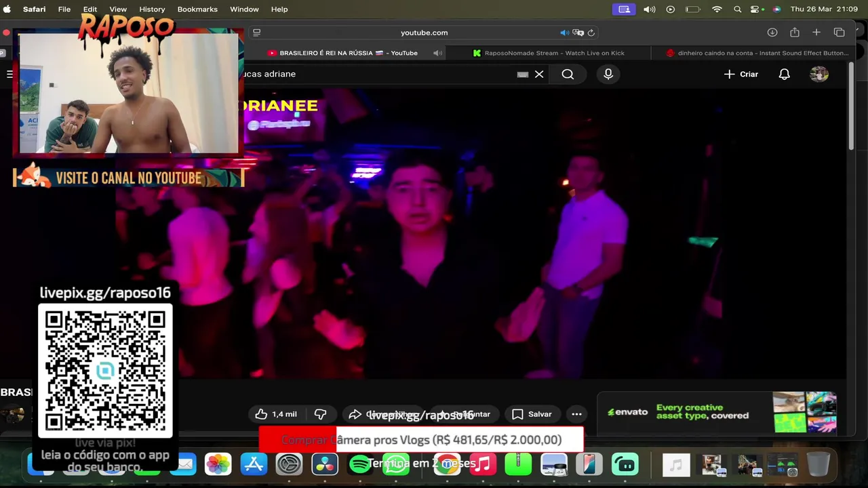Image resolution: width=868 pixels, height=488 pixels.
Task: Show Safari downloads
Action: tap(772, 33)
